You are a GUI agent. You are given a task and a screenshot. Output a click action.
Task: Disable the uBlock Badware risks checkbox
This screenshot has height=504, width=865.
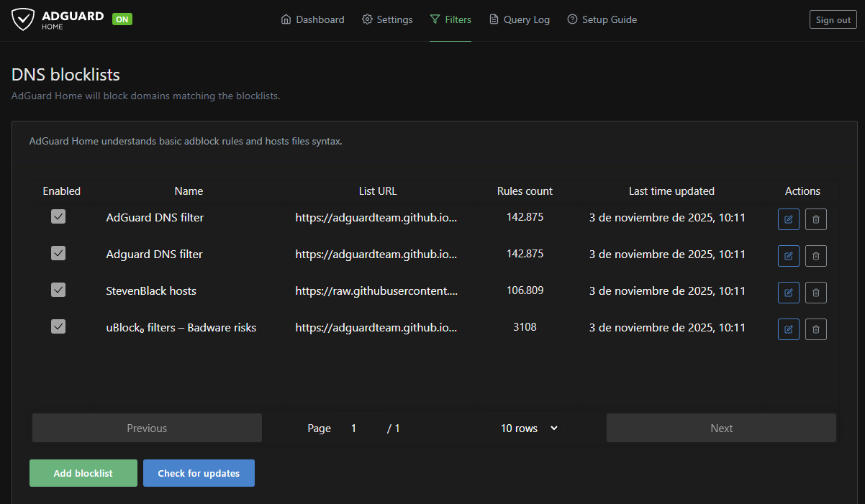click(58, 326)
